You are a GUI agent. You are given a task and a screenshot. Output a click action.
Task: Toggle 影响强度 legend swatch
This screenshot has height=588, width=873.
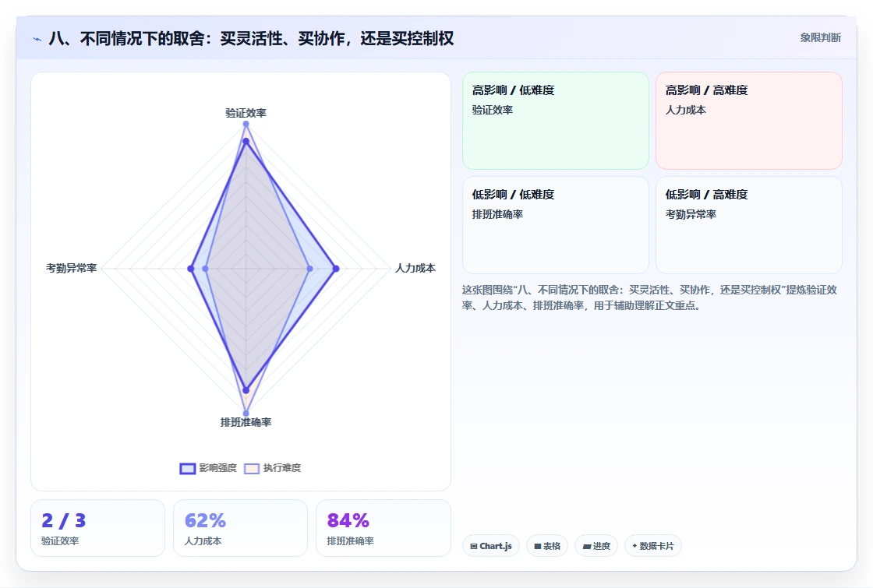click(x=188, y=468)
